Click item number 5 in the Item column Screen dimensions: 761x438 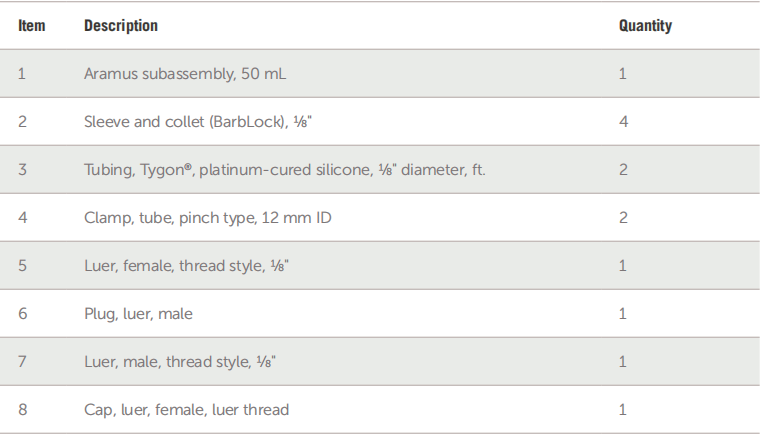22,266
